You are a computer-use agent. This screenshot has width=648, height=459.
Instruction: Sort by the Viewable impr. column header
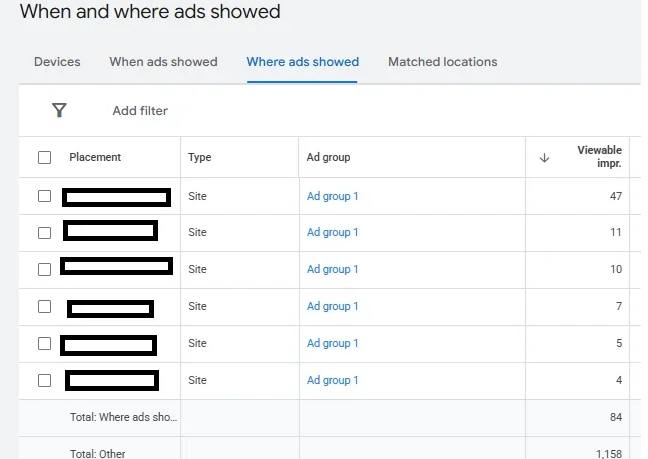point(599,157)
